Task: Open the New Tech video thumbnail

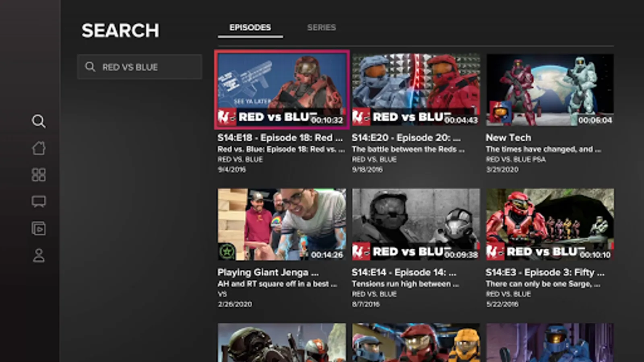Action: pos(550,90)
